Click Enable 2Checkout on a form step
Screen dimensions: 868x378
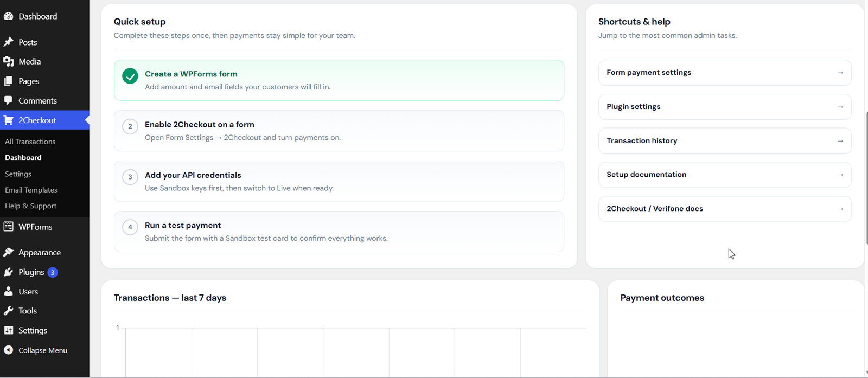coord(339,131)
